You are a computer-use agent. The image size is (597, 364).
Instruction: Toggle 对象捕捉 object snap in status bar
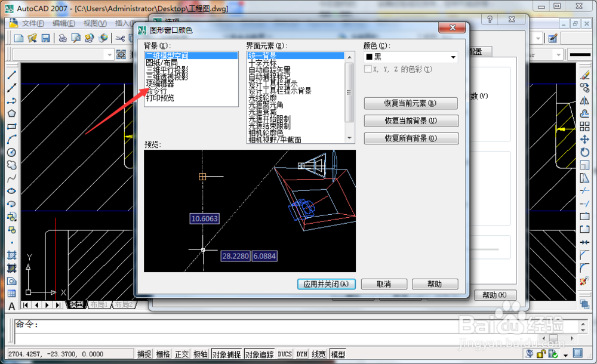(226, 354)
